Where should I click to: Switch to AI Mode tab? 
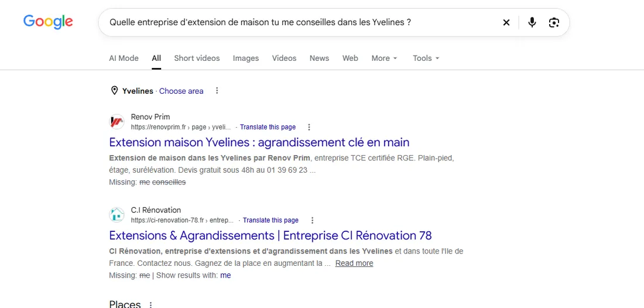pos(124,59)
